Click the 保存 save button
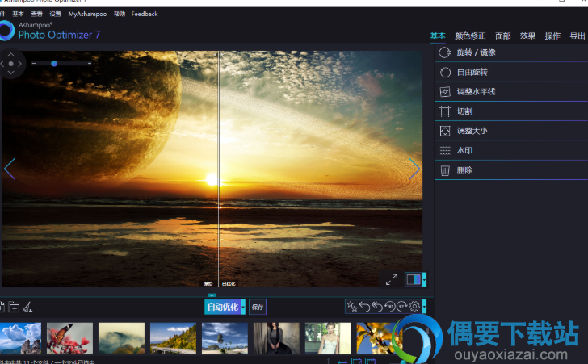588x364 pixels. coord(257,307)
